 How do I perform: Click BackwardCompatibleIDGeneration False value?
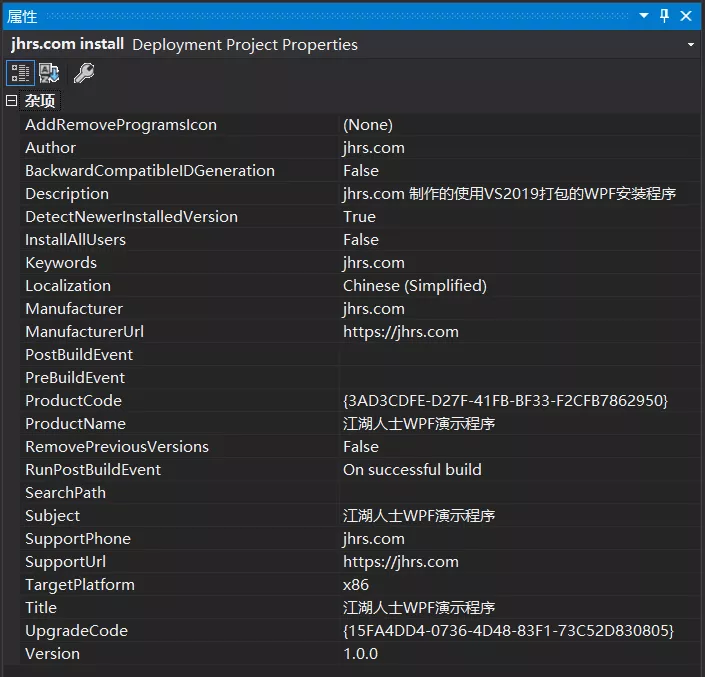(x=361, y=170)
